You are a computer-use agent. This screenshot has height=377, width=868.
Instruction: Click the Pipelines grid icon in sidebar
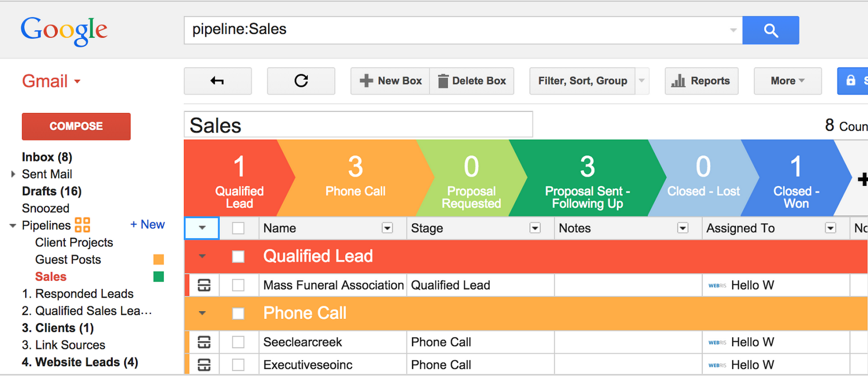[x=82, y=225]
